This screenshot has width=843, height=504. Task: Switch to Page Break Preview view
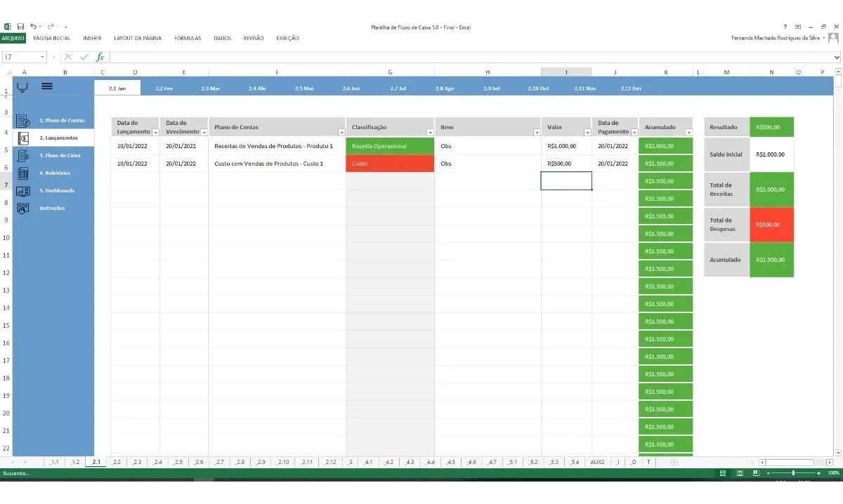point(756,474)
